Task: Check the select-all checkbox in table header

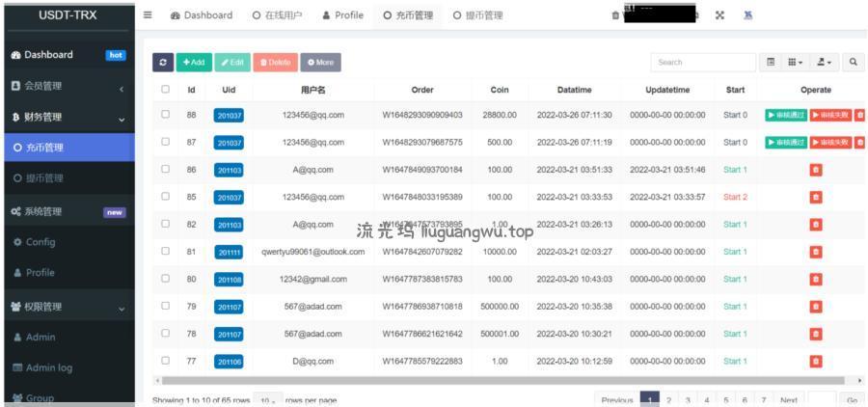Action: point(165,90)
